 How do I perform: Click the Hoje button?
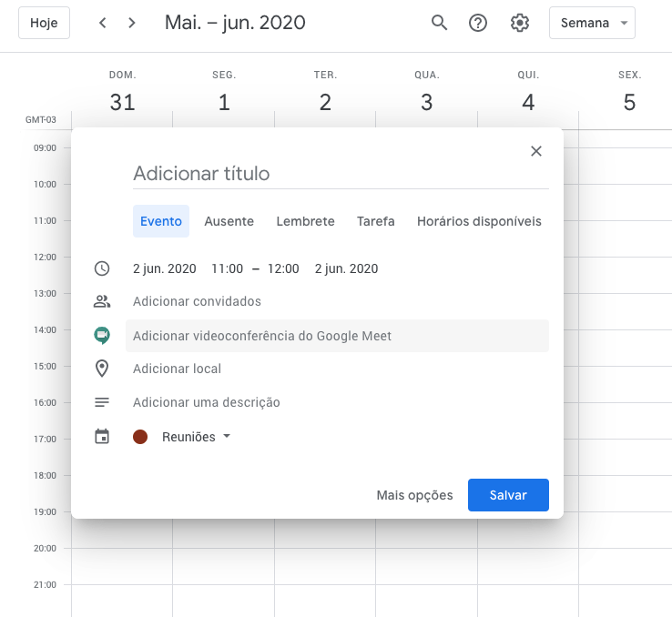pos(44,23)
